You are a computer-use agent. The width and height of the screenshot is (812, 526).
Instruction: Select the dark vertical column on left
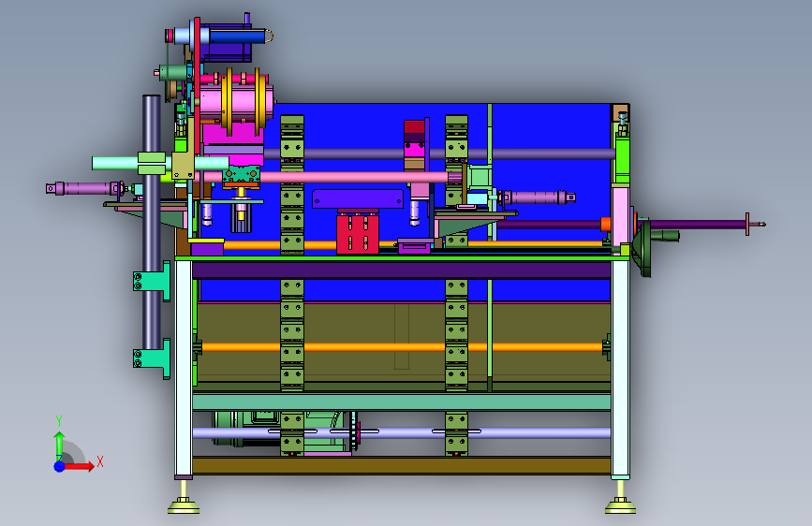[x=152, y=223]
